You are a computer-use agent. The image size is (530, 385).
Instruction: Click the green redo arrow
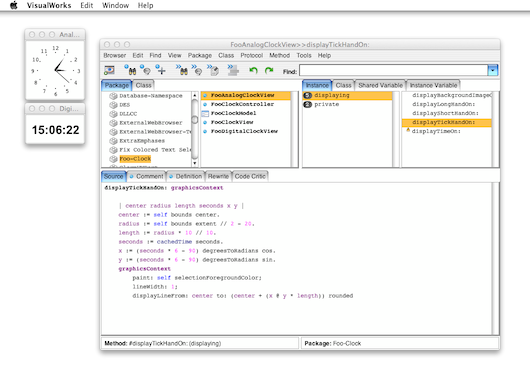pyautogui.click(x=269, y=70)
